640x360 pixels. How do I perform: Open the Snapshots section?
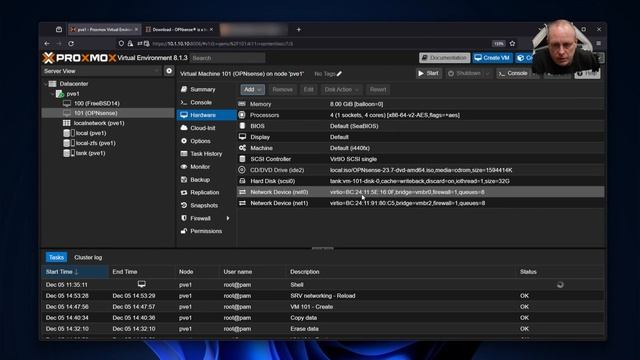tap(206, 205)
